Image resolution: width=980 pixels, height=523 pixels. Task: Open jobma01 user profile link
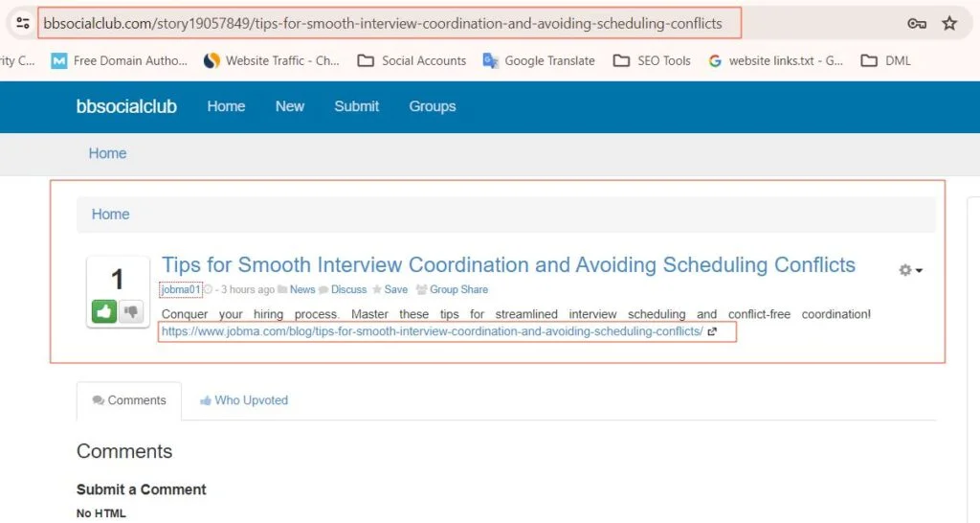point(181,289)
